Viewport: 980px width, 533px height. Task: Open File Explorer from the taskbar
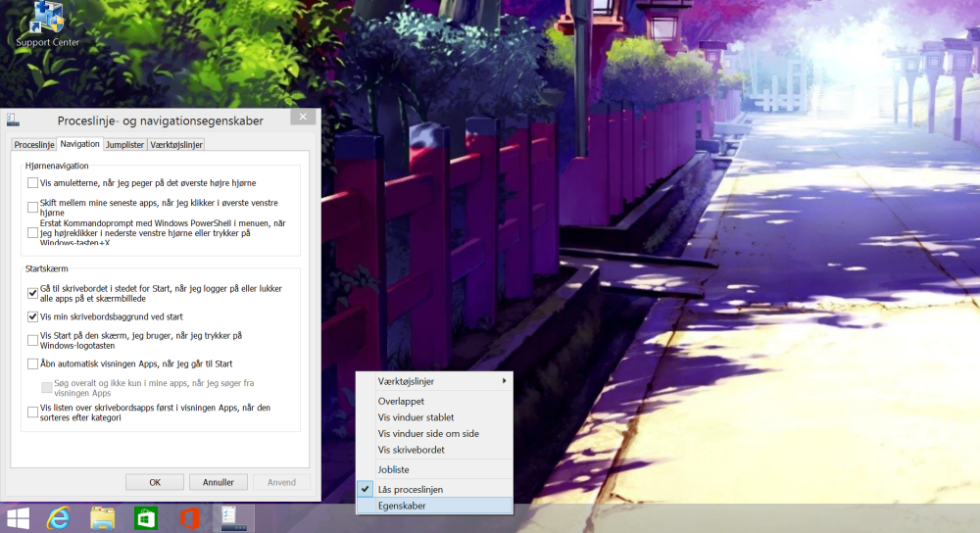103,518
